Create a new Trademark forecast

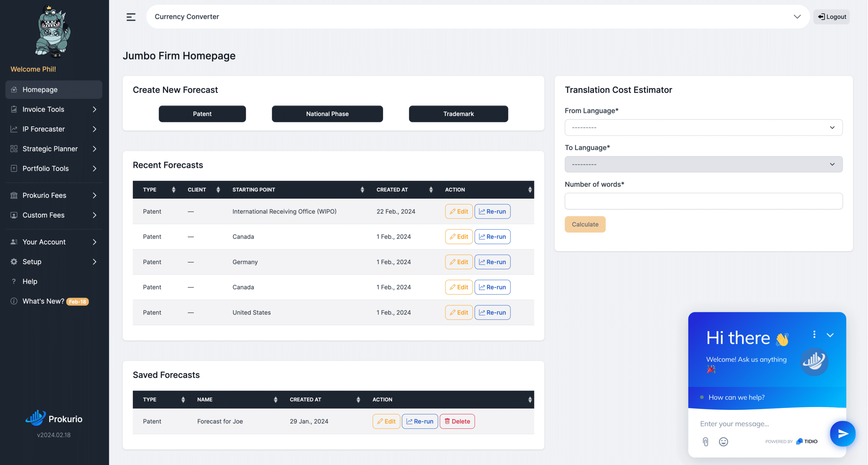(458, 114)
